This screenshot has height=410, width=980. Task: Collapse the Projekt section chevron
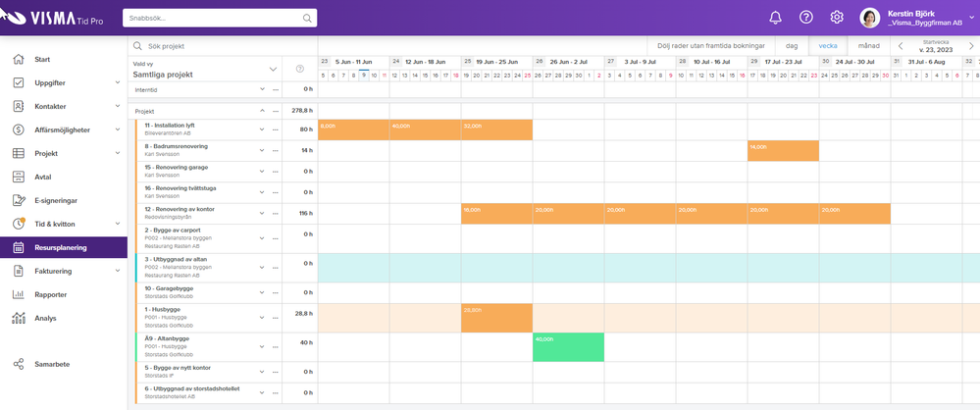point(262,111)
